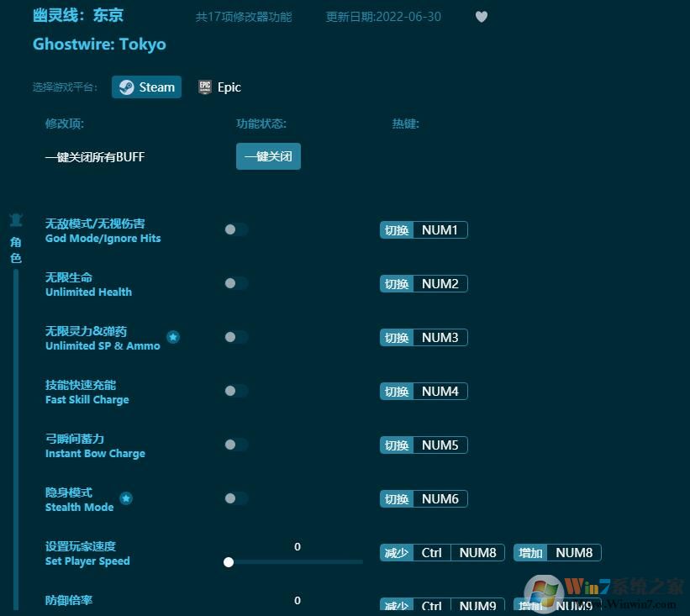This screenshot has width=690, height=616.
Task: Click the Steam logo inside the platform button
Action: [127, 87]
